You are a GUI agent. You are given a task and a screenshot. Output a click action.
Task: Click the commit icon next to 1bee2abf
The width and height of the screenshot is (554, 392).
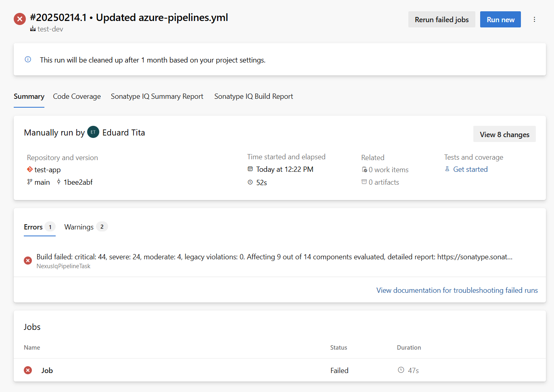(58, 182)
